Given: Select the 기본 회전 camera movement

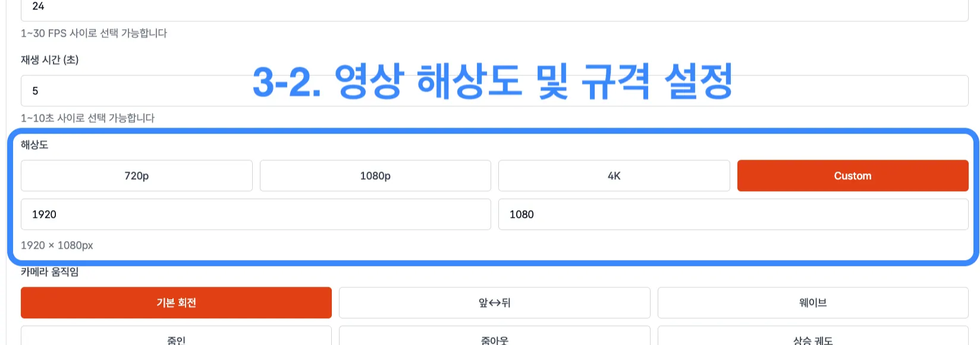Looking at the screenshot, I should point(176,303).
